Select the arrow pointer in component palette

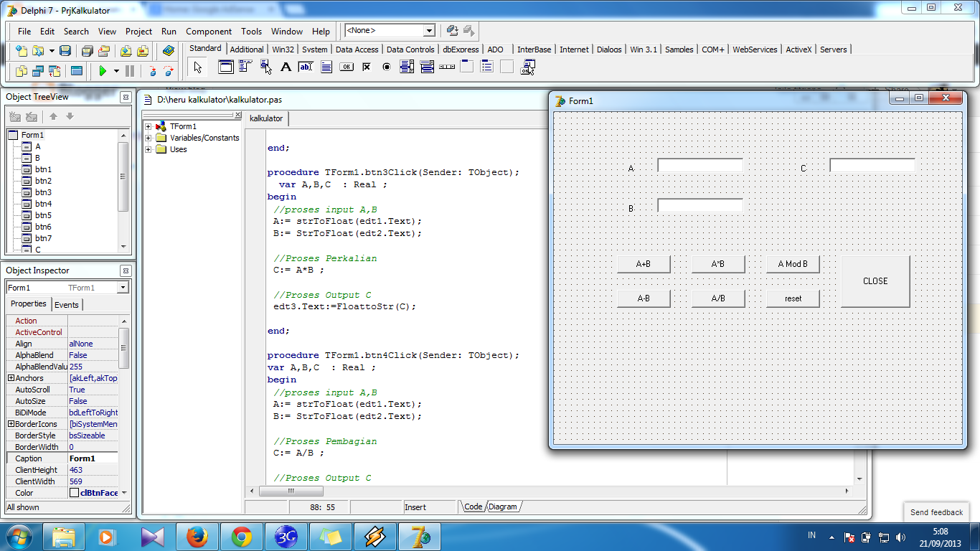[198, 67]
